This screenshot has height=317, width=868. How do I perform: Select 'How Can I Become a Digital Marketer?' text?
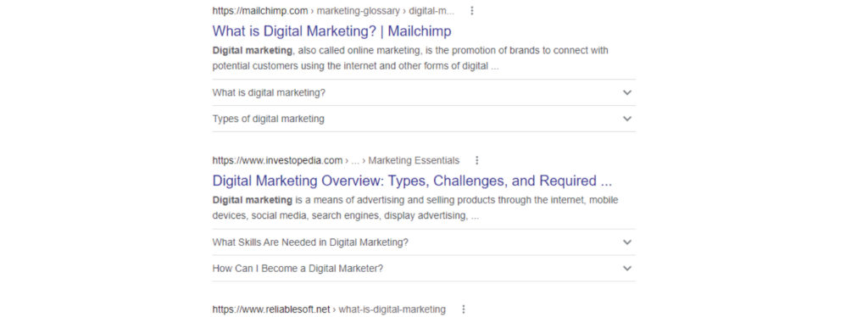coord(298,269)
